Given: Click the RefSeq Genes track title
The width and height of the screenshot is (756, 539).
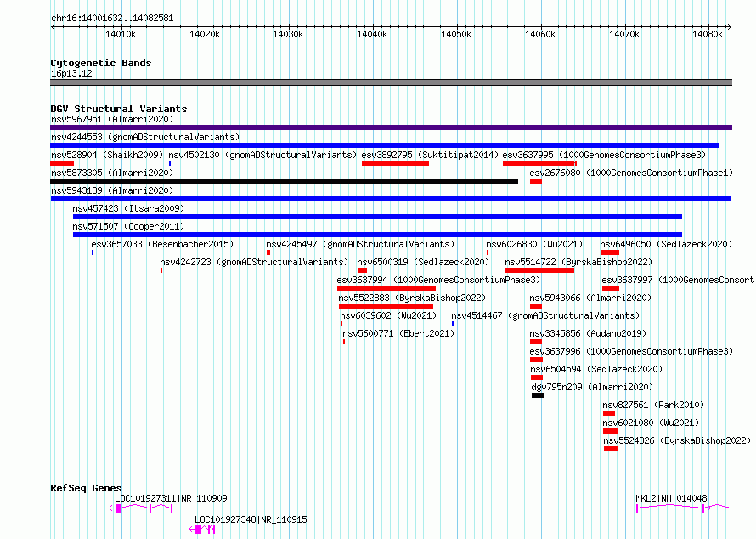Looking at the screenshot, I should pyautogui.click(x=86, y=488).
